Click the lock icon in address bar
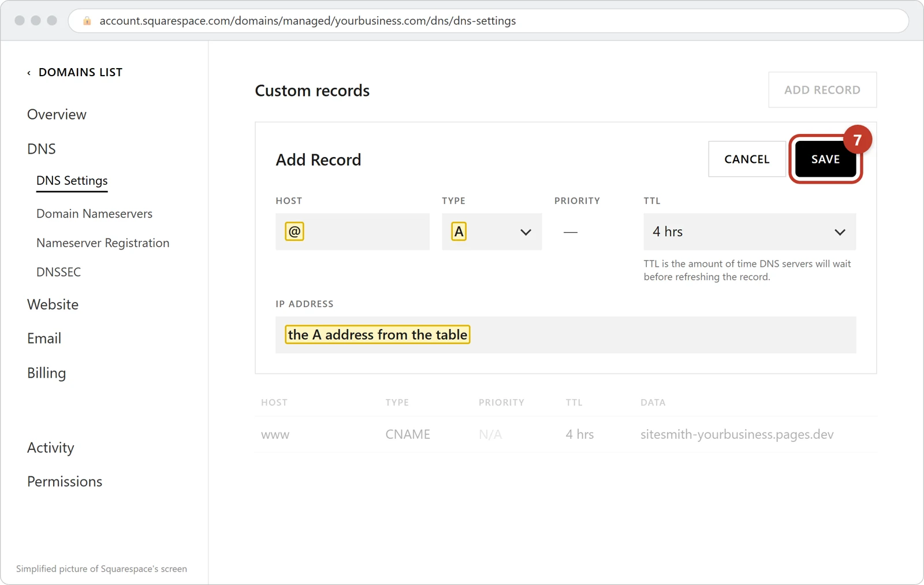This screenshot has width=924, height=585. click(x=87, y=21)
